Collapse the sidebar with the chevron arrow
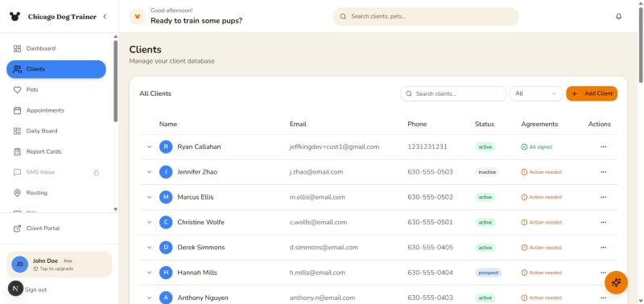This screenshot has height=304, width=644. [105, 16]
